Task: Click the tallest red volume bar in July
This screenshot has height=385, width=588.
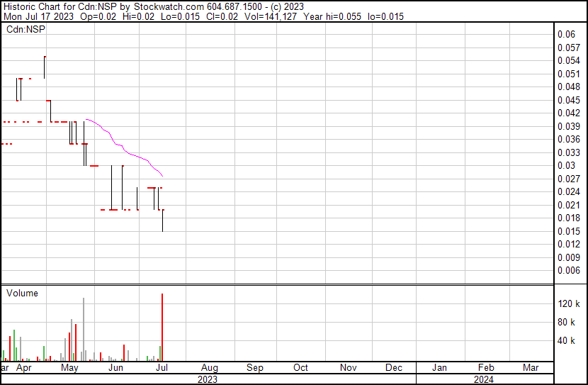Action: (162, 326)
